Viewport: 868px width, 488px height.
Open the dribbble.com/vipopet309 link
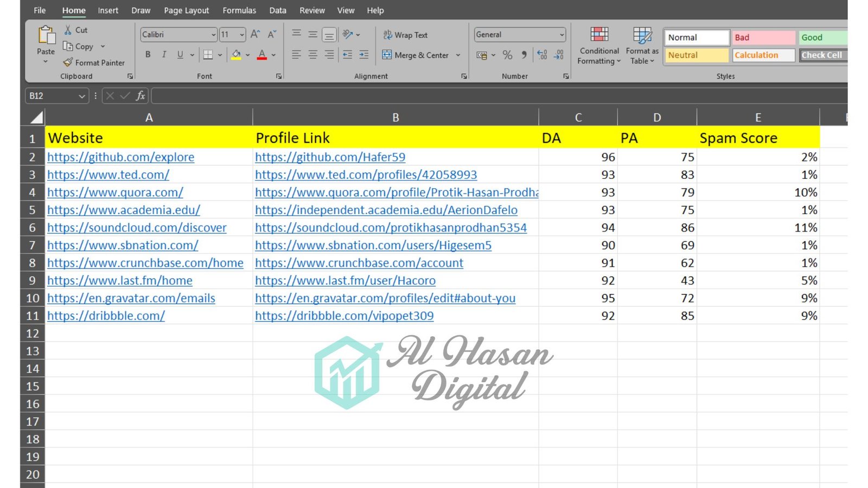[x=344, y=316]
